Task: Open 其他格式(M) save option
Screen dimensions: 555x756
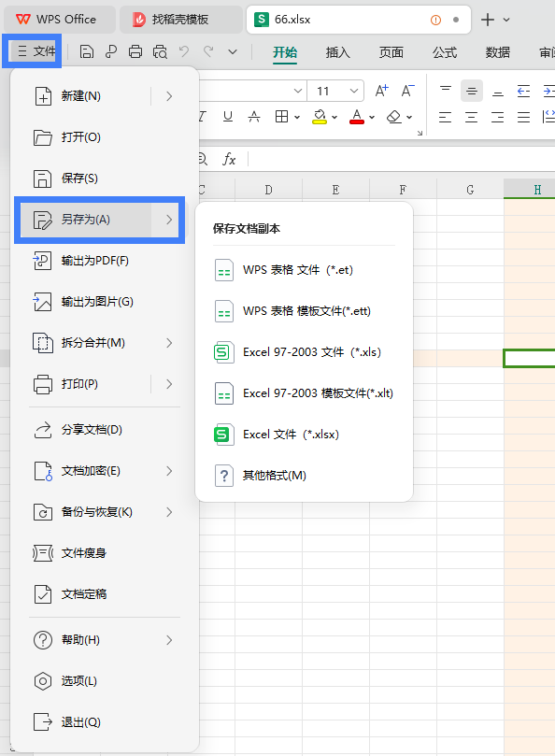Action: point(304,476)
